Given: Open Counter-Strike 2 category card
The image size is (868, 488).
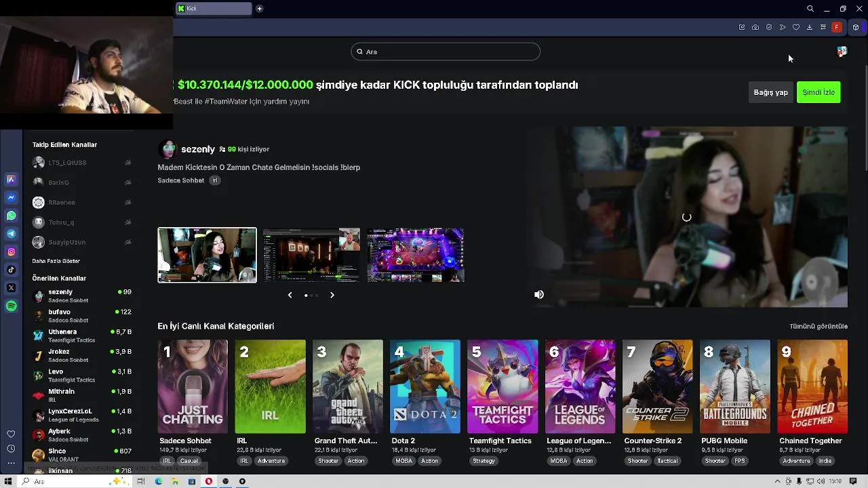Looking at the screenshot, I should (658, 386).
